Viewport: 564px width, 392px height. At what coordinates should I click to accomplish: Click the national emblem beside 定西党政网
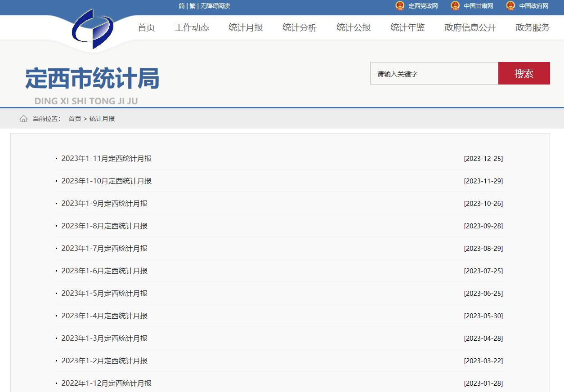pyautogui.click(x=400, y=6)
